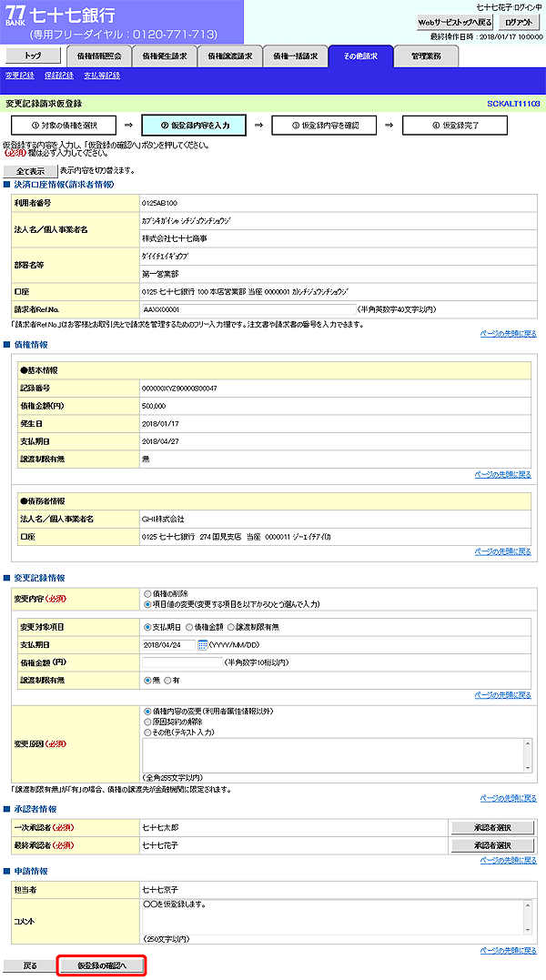Select the 債権譲渡請求 tab
This screenshot has width=546, height=980.
[x=230, y=56]
